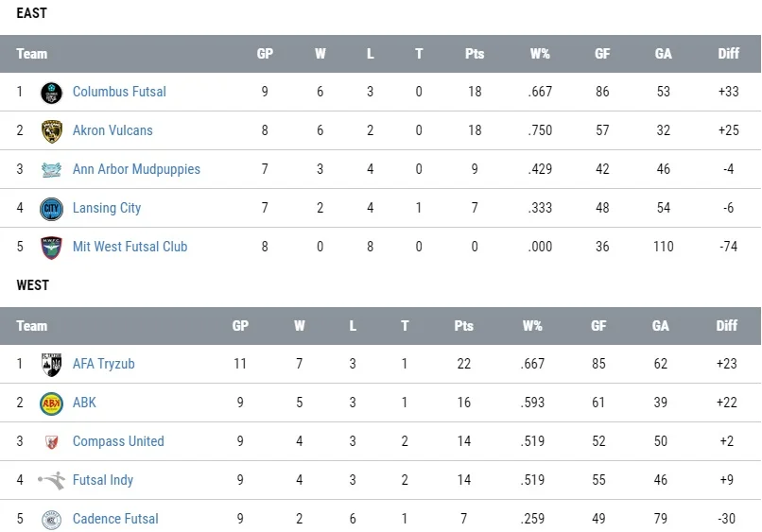
Task: Open the Columbus Futsal team link
Action: [119, 93]
